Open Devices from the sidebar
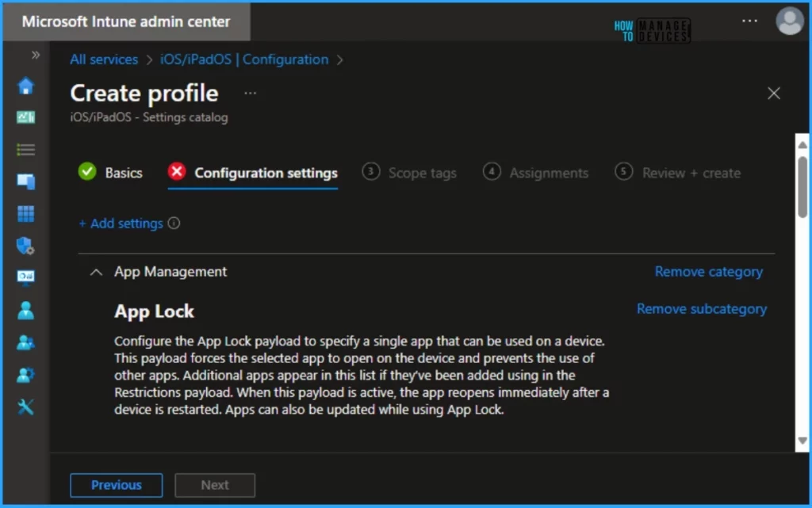The image size is (812, 508). [25, 181]
